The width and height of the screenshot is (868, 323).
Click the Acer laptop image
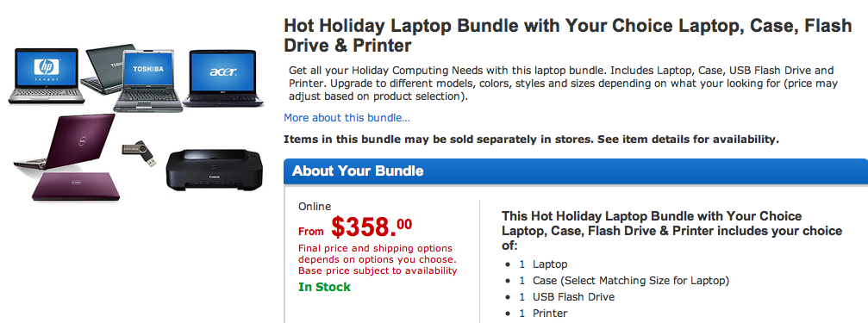pyautogui.click(x=223, y=78)
